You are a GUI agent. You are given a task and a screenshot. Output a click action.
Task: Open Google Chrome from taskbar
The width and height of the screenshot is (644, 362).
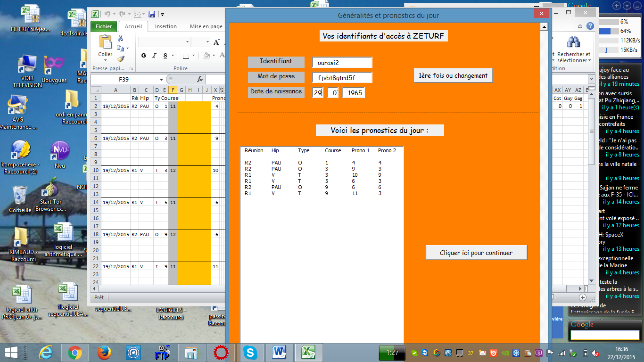tap(75, 352)
